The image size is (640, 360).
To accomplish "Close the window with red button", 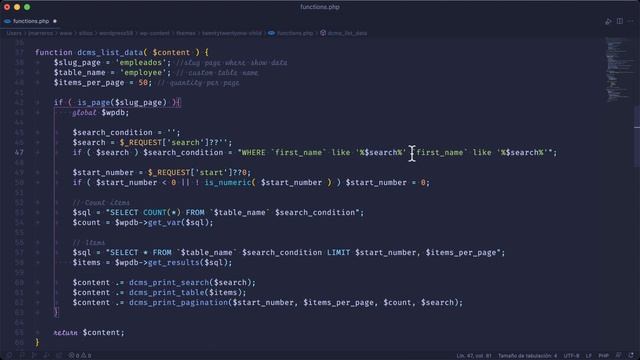I will 7,7.
